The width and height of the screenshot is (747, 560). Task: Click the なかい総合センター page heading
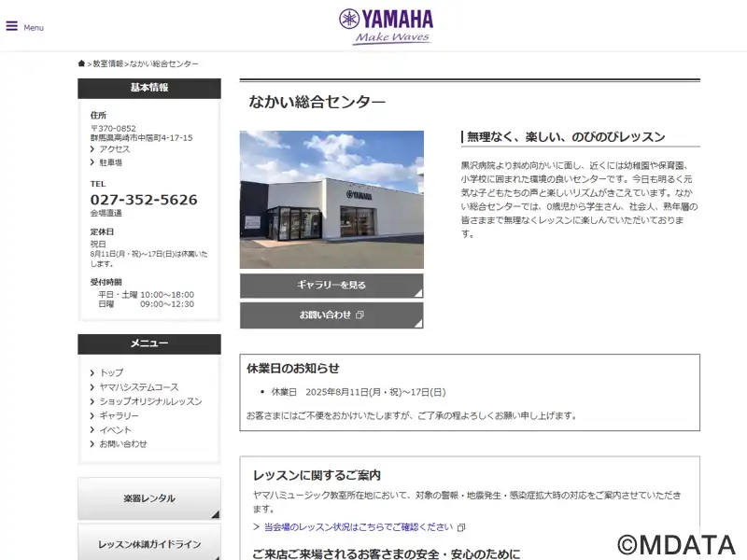tap(317, 102)
